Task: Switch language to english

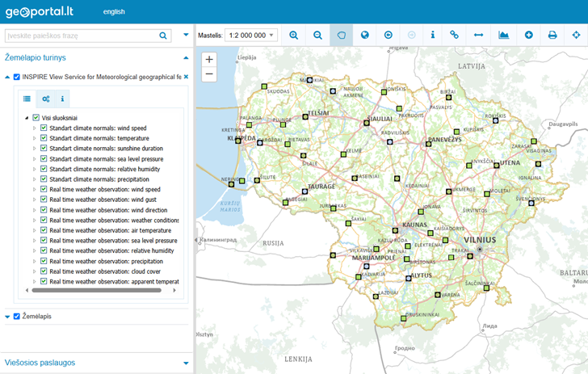Action: click(114, 12)
